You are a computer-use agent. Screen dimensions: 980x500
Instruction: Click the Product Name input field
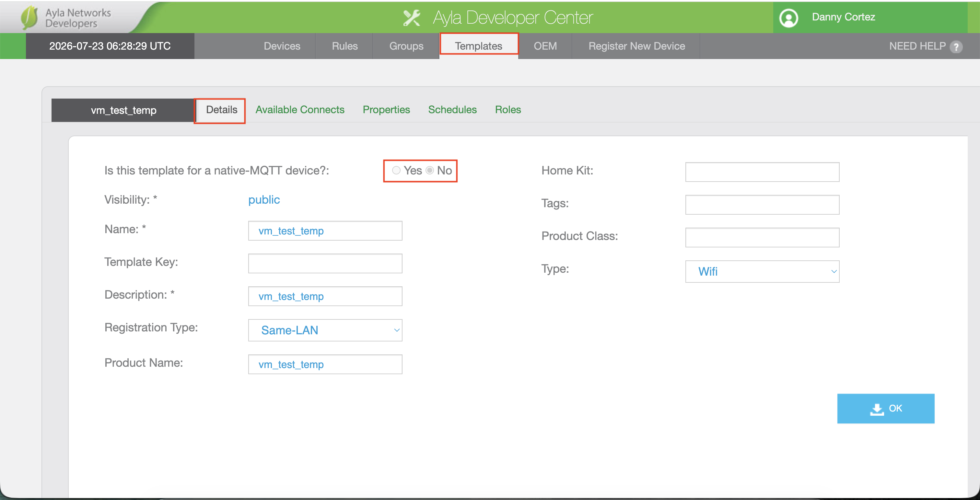click(x=325, y=364)
